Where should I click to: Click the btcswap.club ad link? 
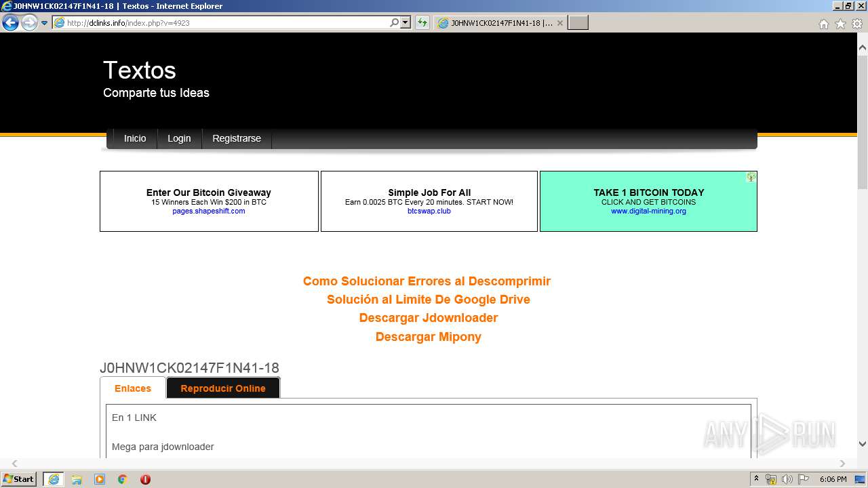point(429,211)
